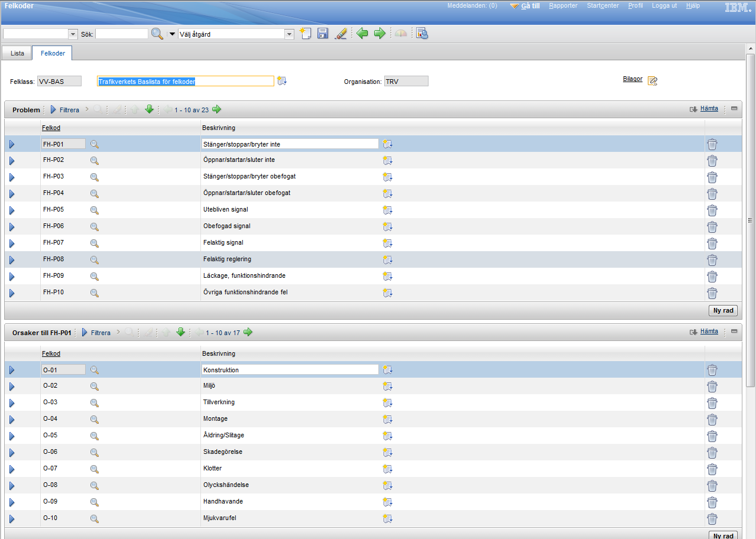Click green down arrow in Problem toolbar
Screen dimensions: 756x539
(x=149, y=109)
